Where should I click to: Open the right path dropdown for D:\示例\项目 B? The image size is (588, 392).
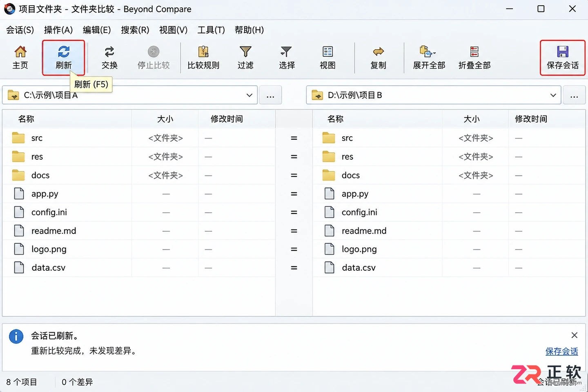(553, 95)
